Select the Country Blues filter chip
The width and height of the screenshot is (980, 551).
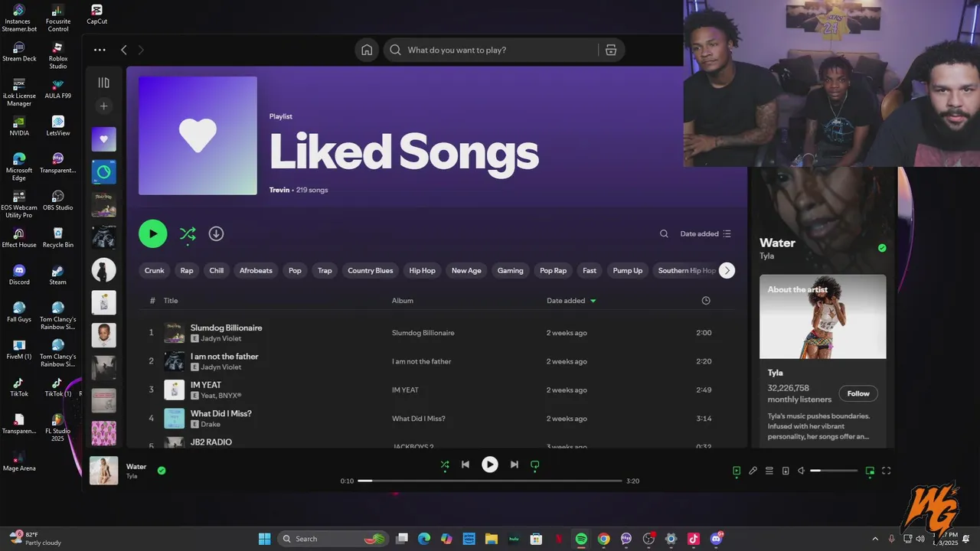(x=371, y=270)
